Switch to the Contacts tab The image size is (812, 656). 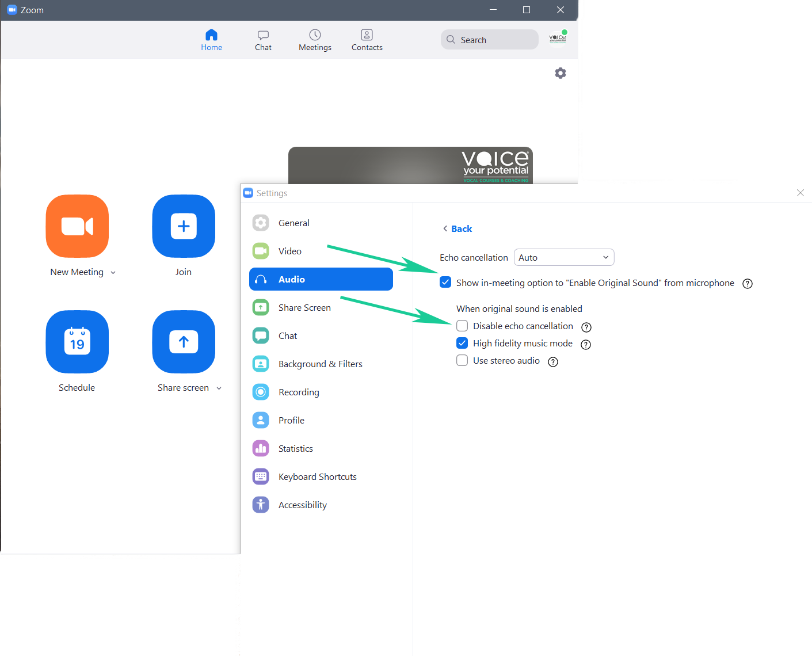click(x=367, y=40)
